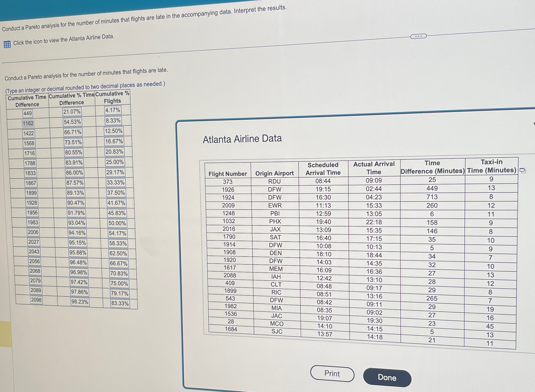Click the 98.23% input field
The image size is (535, 392).
pos(80,302)
